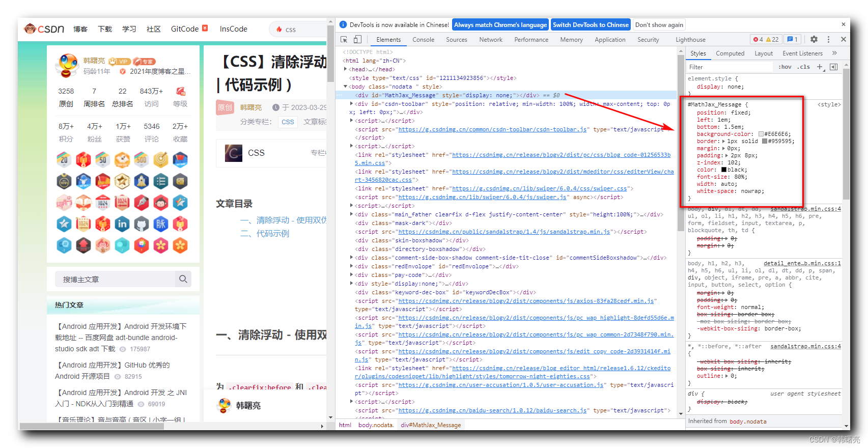Viewport: 868px width, 448px height.
Task: Click the search magnifier in blog search
Action: click(183, 278)
